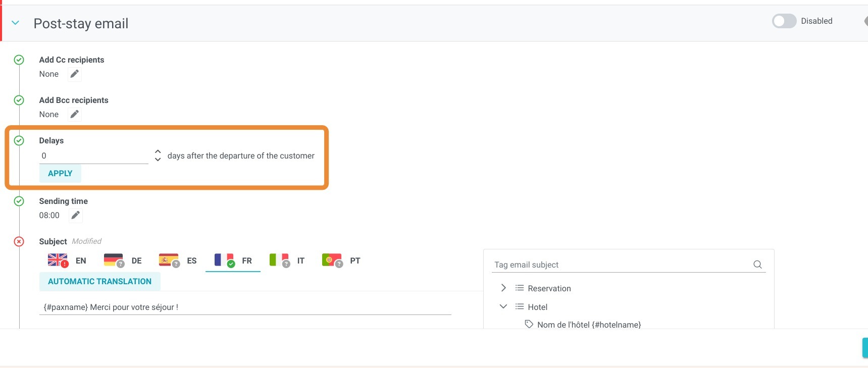868x368 pixels.
Task: Click the Portuguese flag icon
Action: point(332,260)
